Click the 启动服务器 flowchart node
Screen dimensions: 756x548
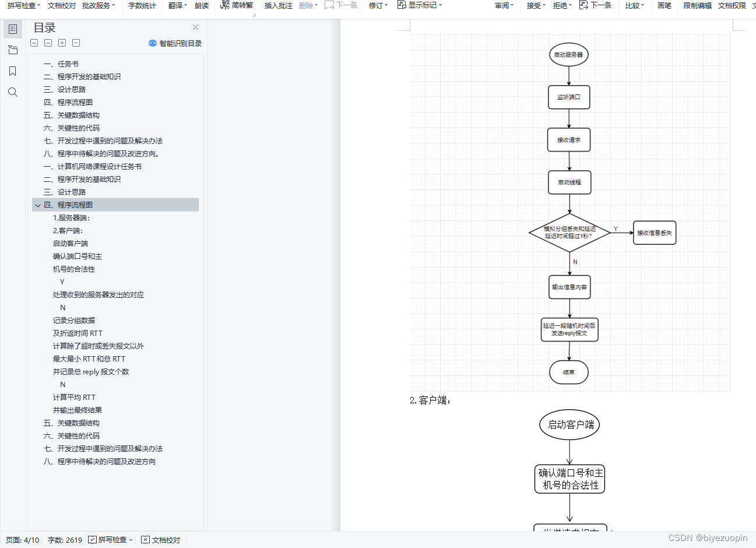[x=569, y=55]
